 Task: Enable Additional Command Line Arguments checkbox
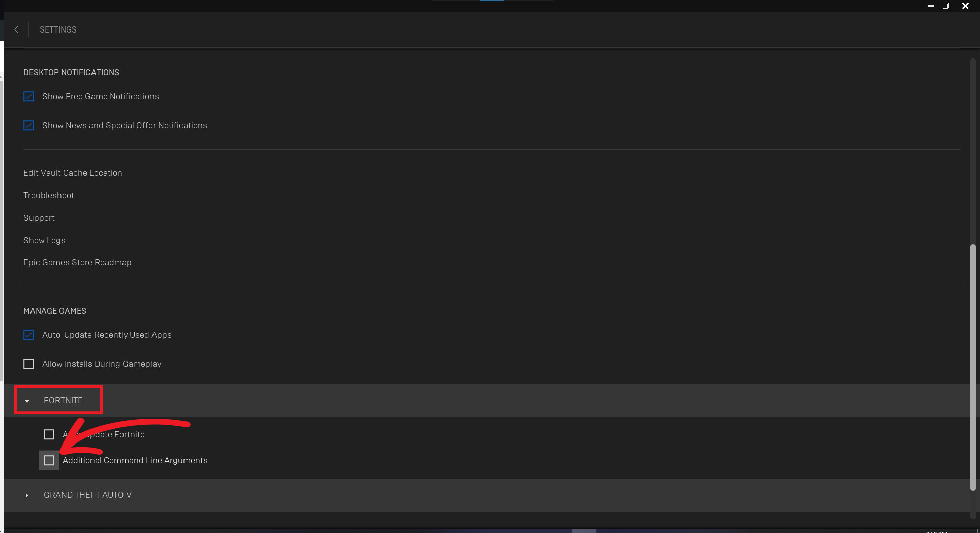coord(49,460)
